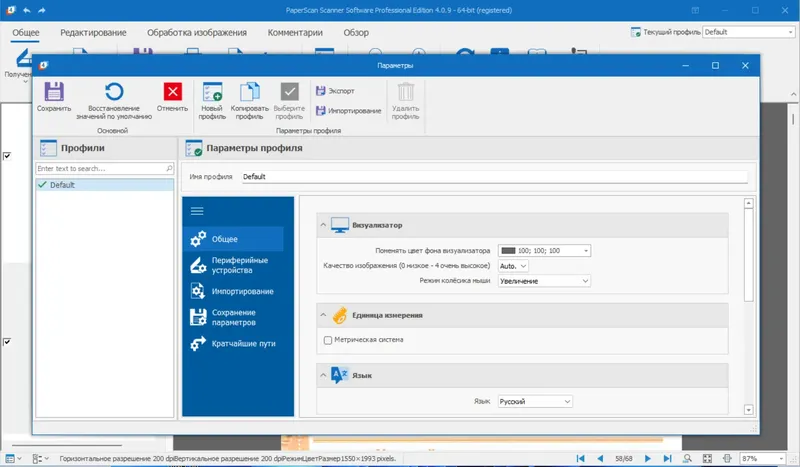Click Восстановление значений по умолчанию icon

[x=114, y=92]
